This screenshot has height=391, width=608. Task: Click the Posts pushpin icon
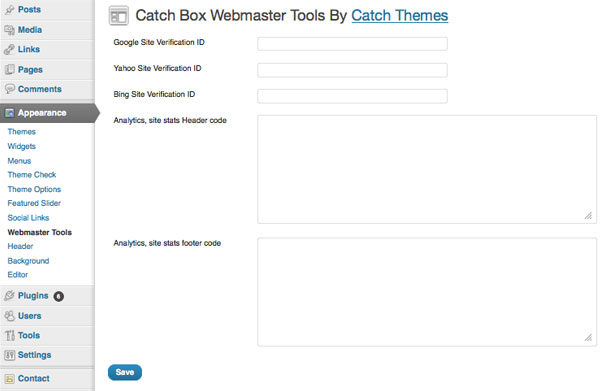tap(9, 10)
